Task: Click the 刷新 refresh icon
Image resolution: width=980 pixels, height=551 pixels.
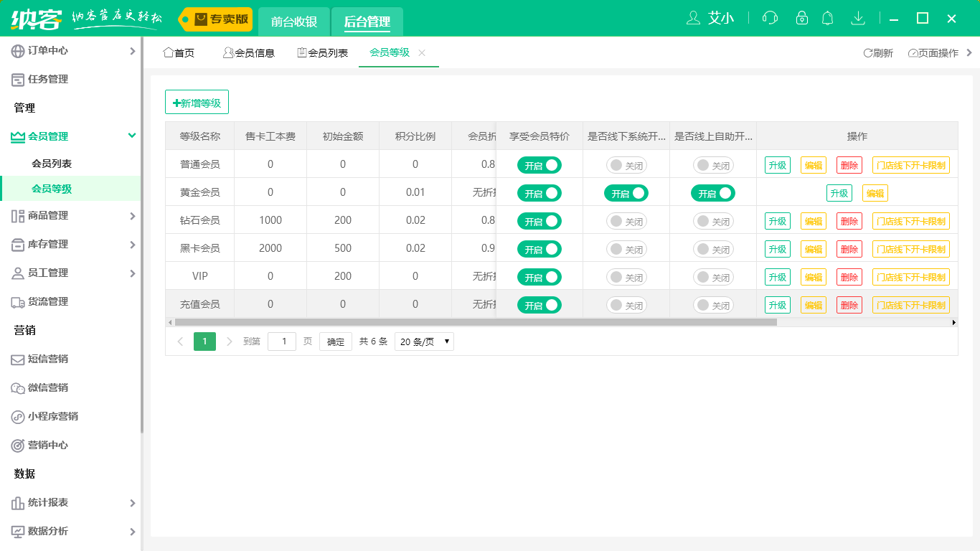Action: 867,53
